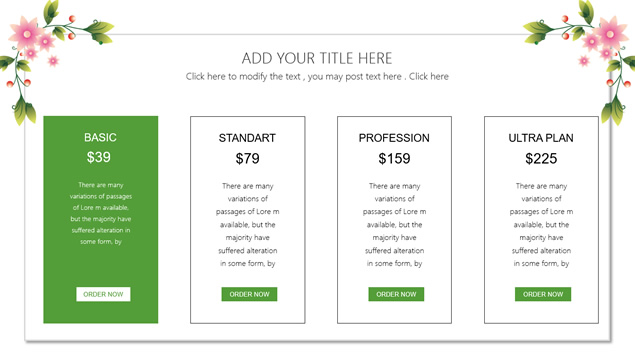This screenshot has width=635, height=361.
Task: Click the $159 price text
Action: 394,158
